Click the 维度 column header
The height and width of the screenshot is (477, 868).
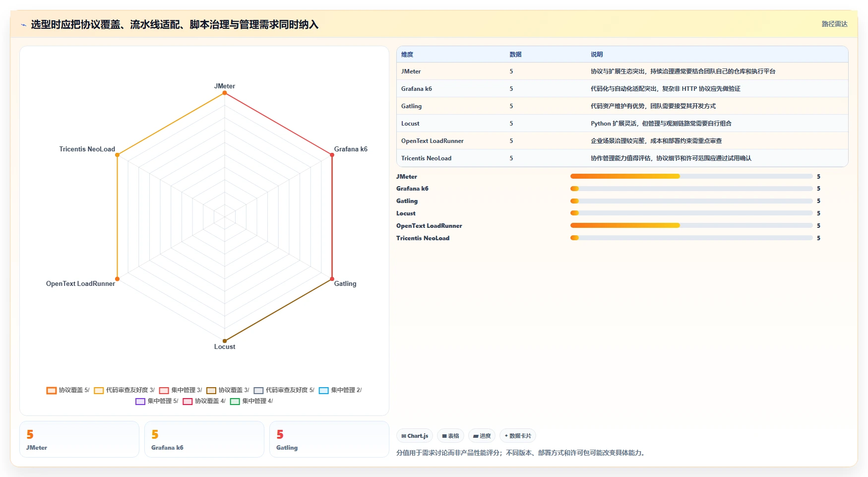(x=407, y=55)
